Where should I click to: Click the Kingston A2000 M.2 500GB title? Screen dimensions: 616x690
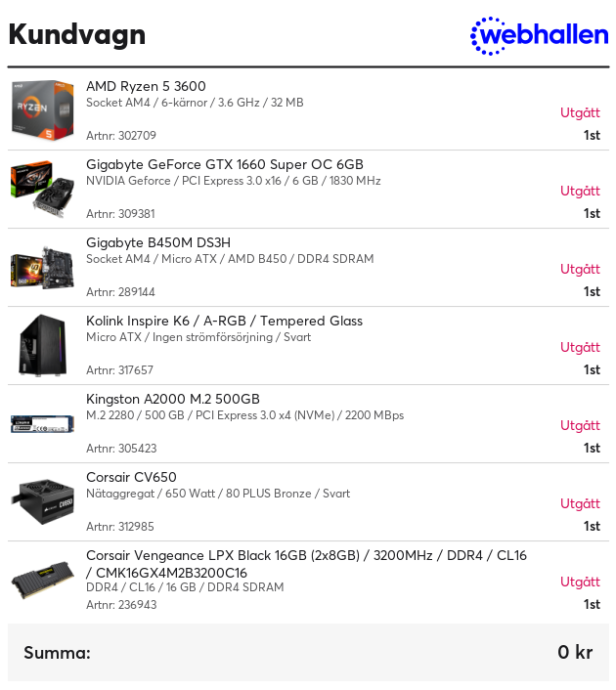pyautogui.click(x=173, y=399)
